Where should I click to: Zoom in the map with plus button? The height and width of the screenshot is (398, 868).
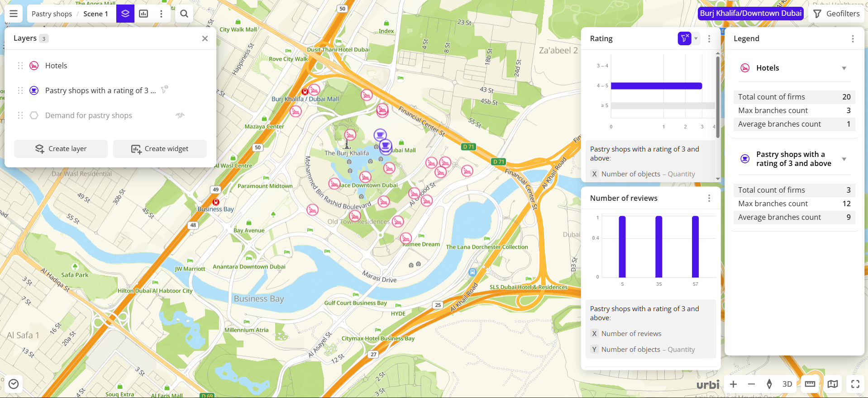733,384
